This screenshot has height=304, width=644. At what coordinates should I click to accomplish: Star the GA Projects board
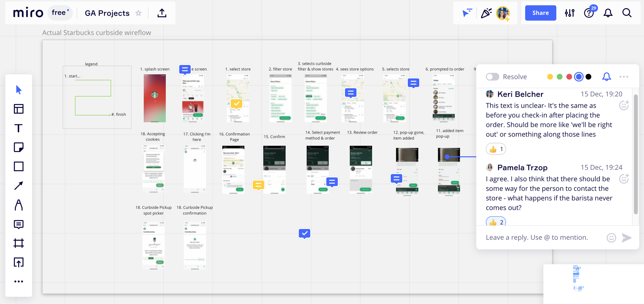tap(139, 13)
